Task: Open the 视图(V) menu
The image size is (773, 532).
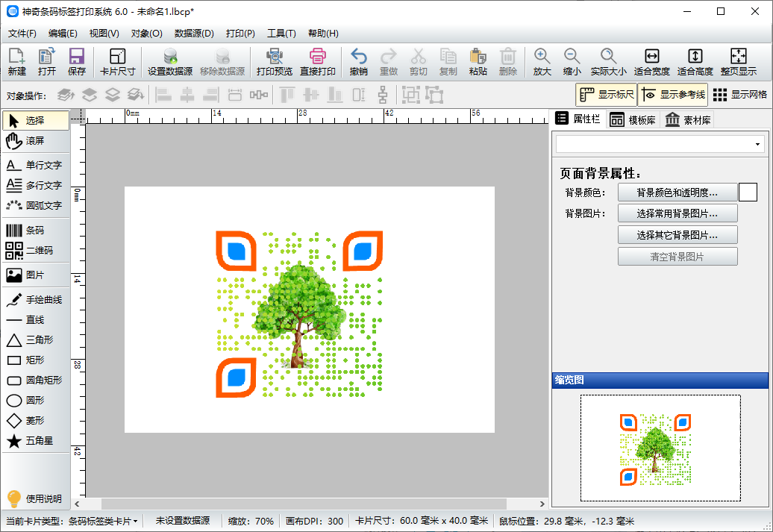Action: [104, 34]
